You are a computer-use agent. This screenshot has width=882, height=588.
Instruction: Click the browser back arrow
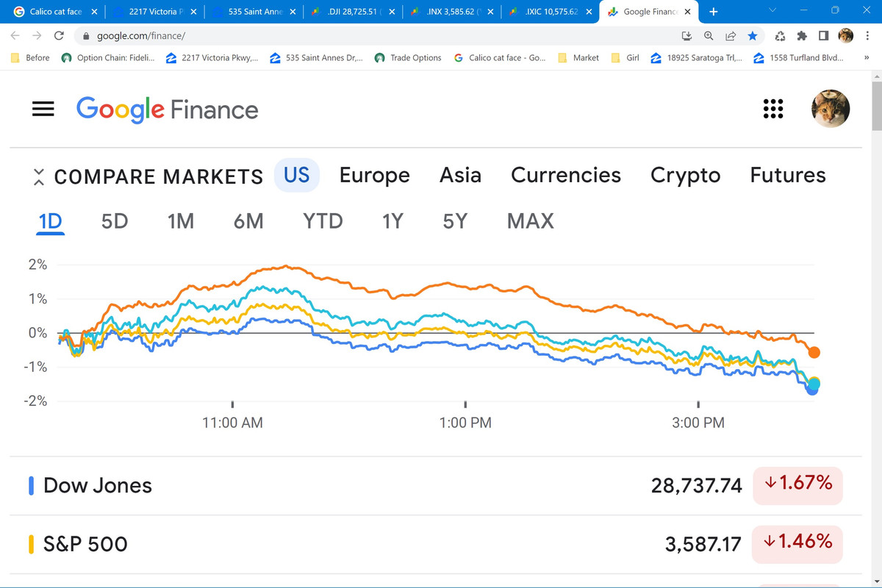(x=15, y=35)
